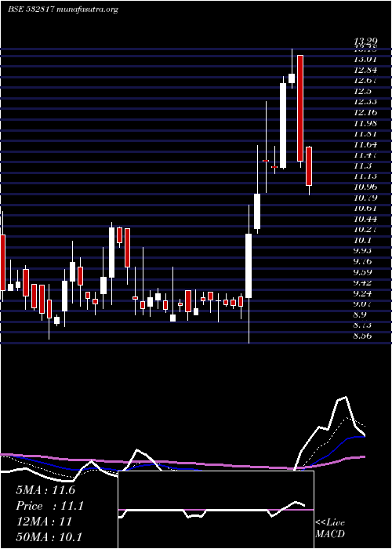
Task: Click the '<<Live MACD' label
Action: (x=330, y=529)
